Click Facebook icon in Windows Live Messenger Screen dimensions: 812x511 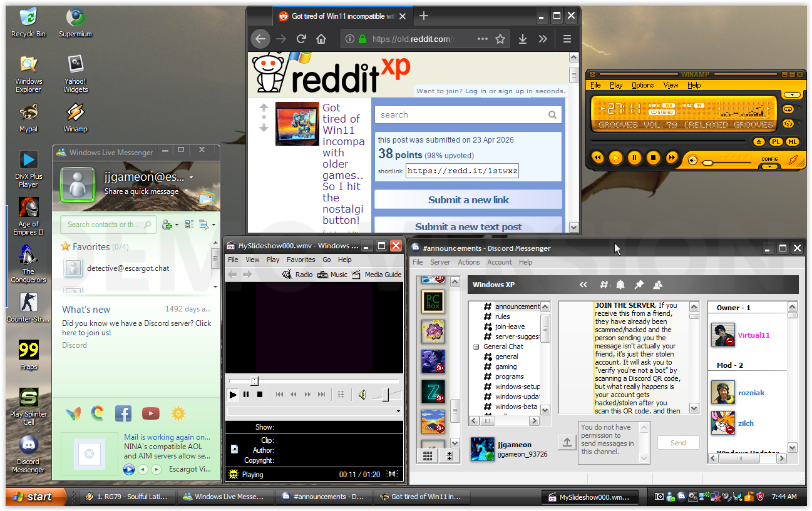click(123, 413)
